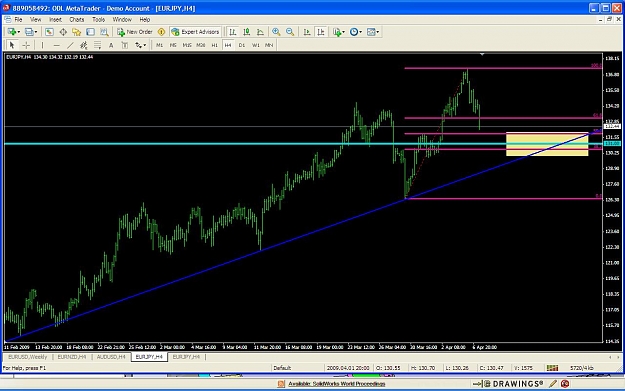The width and height of the screenshot is (625, 391).
Task: Switch to M30 timeframe
Action: [201, 45]
